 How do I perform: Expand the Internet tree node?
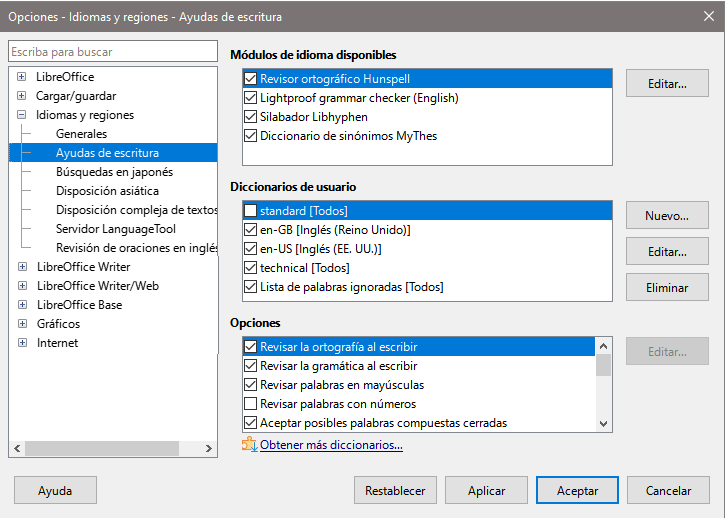(22, 343)
